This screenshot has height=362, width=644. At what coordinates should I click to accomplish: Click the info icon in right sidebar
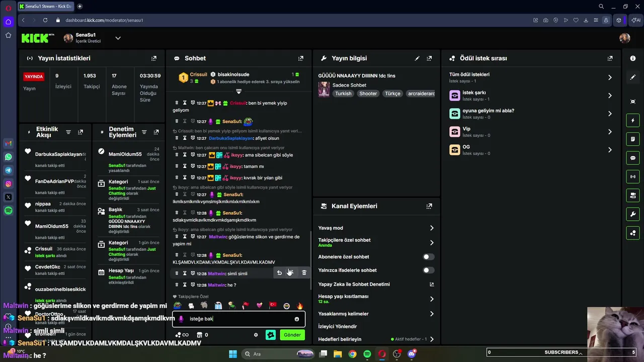(x=633, y=58)
